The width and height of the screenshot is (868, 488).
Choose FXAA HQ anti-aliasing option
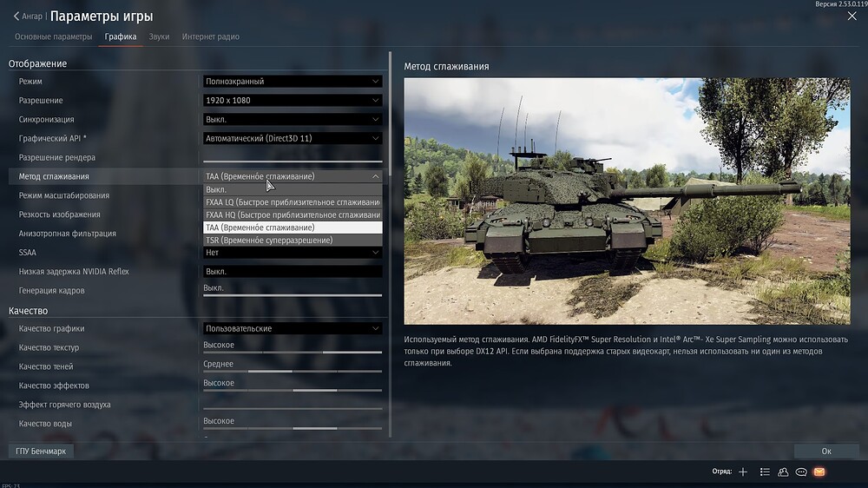(292, 214)
